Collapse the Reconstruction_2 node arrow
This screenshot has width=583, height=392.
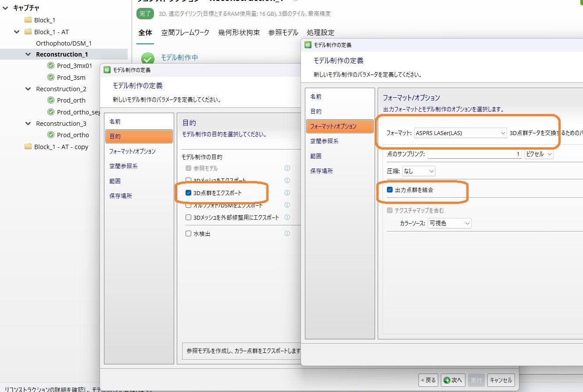[x=28, y=89]
